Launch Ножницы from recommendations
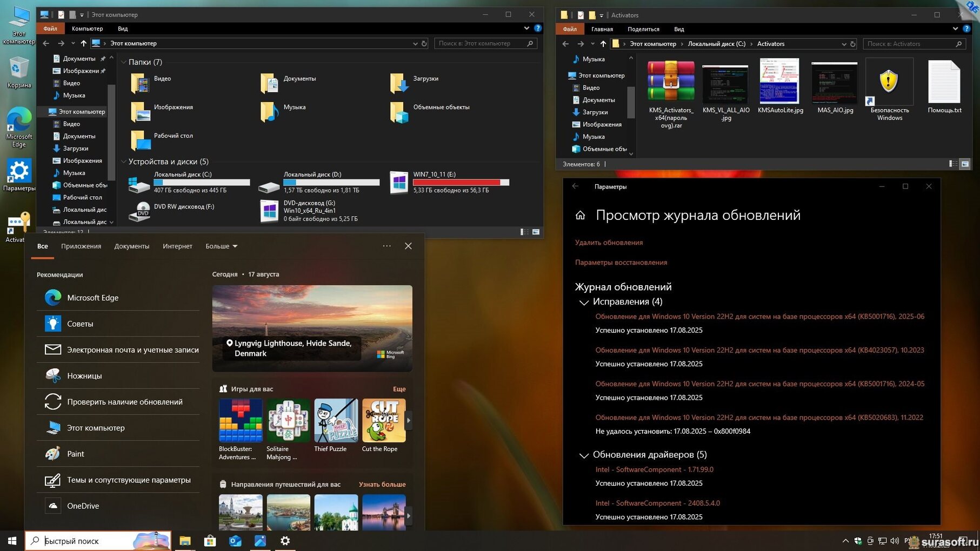Image resolution: width=980 pixels, height=551 pixels. coord(84,375)
